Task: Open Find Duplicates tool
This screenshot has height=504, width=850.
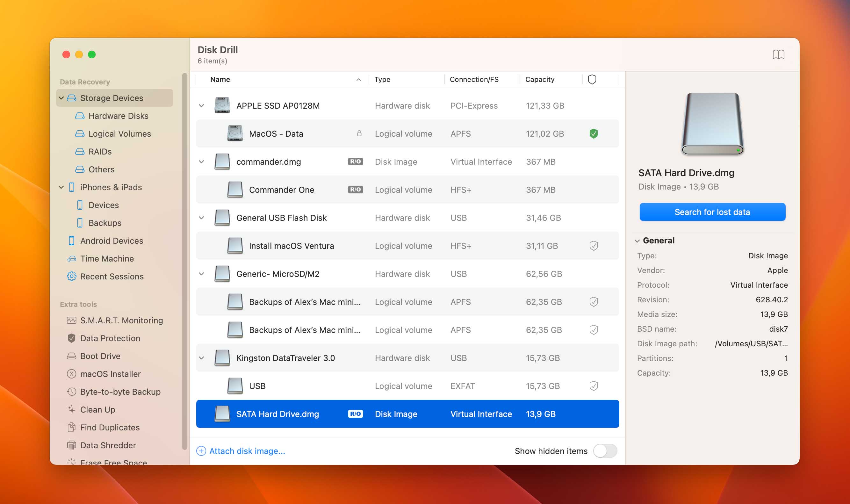Action: click(103, 428)
